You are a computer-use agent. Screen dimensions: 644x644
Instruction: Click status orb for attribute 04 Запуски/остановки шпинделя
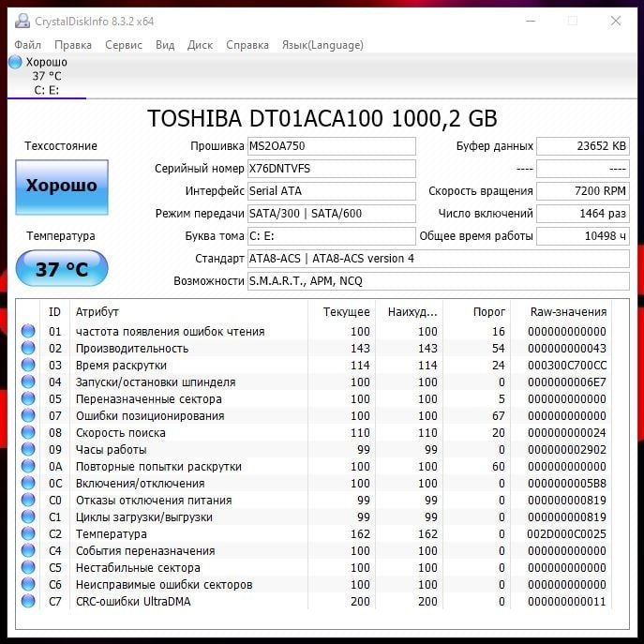[28, 382]
